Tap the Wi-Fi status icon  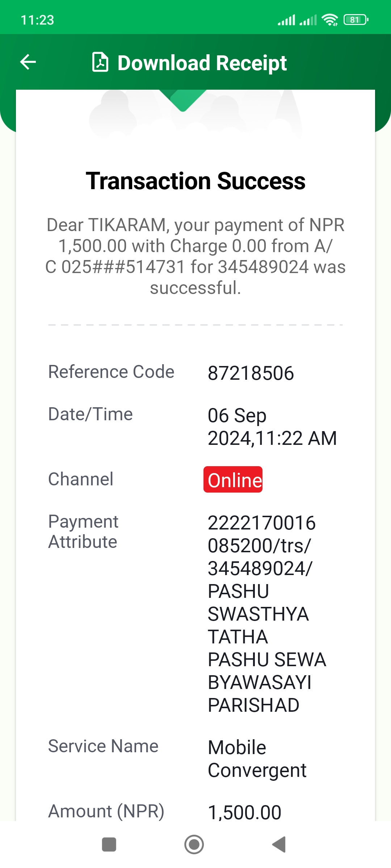[330, 20]
